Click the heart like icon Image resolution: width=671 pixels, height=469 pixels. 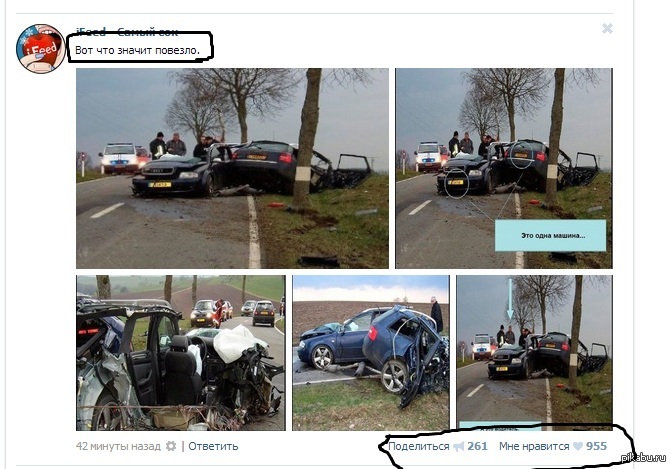(578, 446)
